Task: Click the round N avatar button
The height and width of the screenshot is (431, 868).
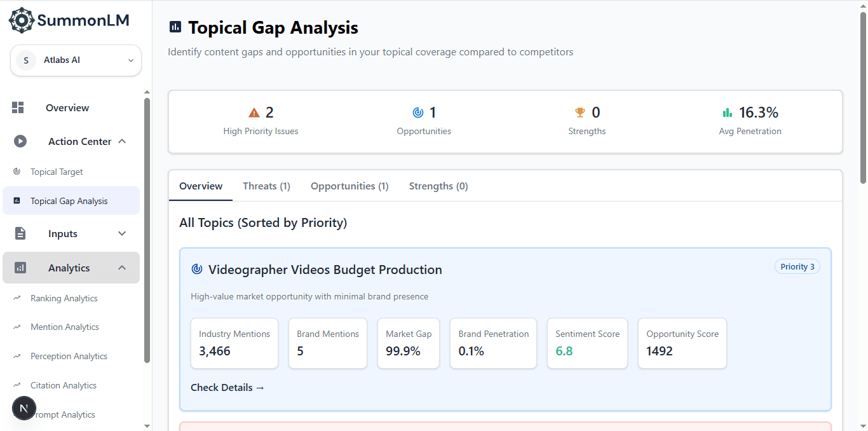Action: click(x=24, y=408)
